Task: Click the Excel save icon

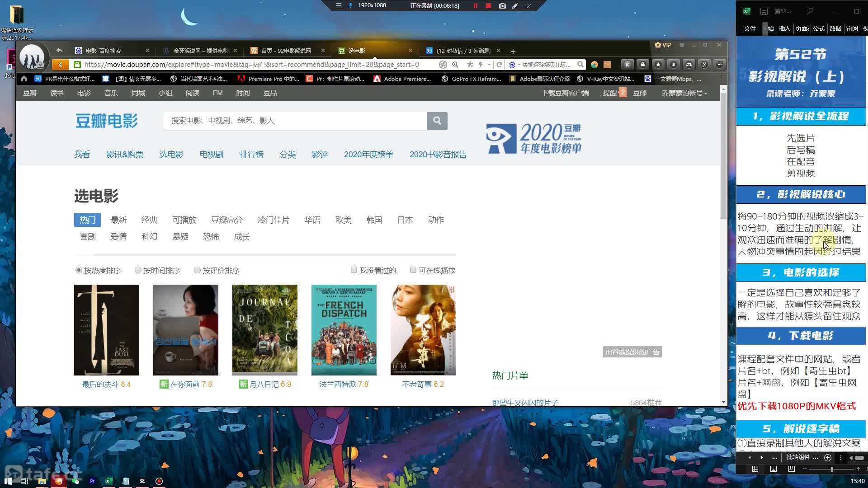Action: coord(764,11)
